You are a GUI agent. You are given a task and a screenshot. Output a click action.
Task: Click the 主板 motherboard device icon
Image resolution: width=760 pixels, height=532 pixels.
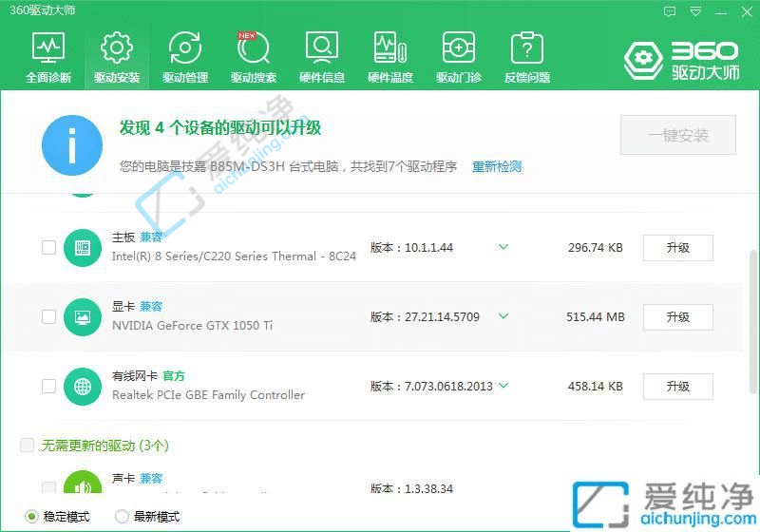(83, 248)
